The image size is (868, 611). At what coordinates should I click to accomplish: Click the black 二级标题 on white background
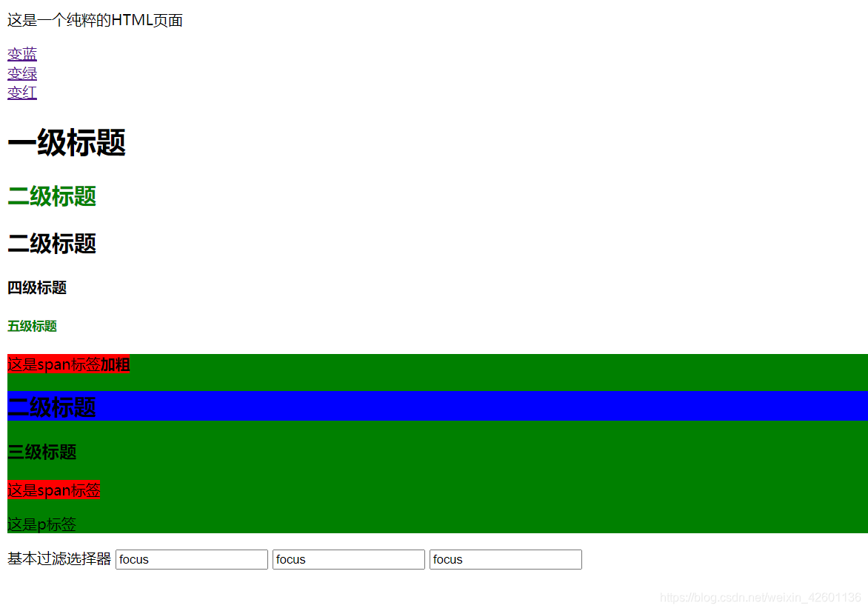pyautogui.click(x=52, y=244)
